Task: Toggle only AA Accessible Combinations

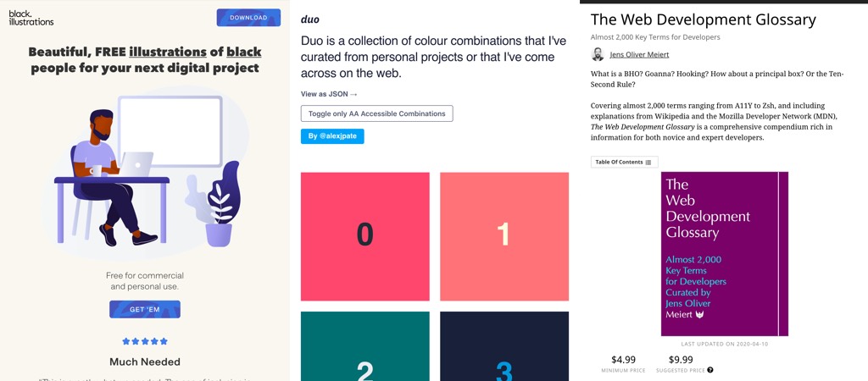Action: pyautogui.click(x=376, y=113)
